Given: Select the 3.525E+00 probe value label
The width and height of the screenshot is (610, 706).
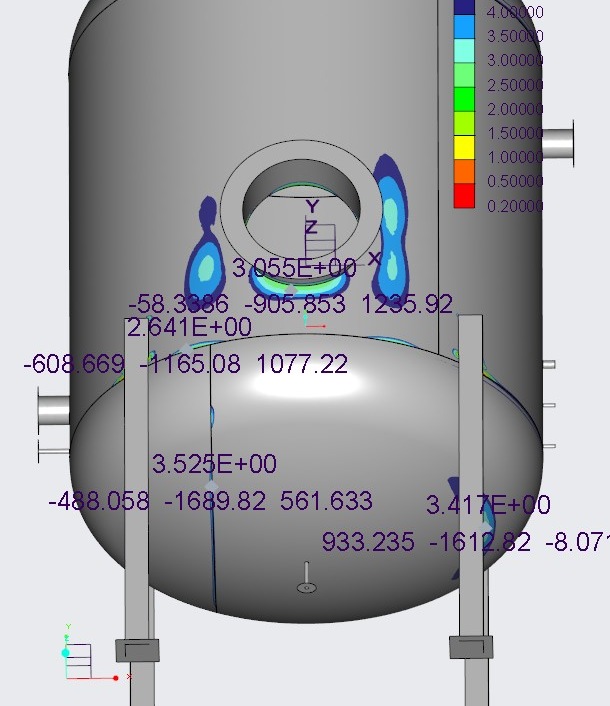Looking at the screenshot, I should tap(214, 464).
